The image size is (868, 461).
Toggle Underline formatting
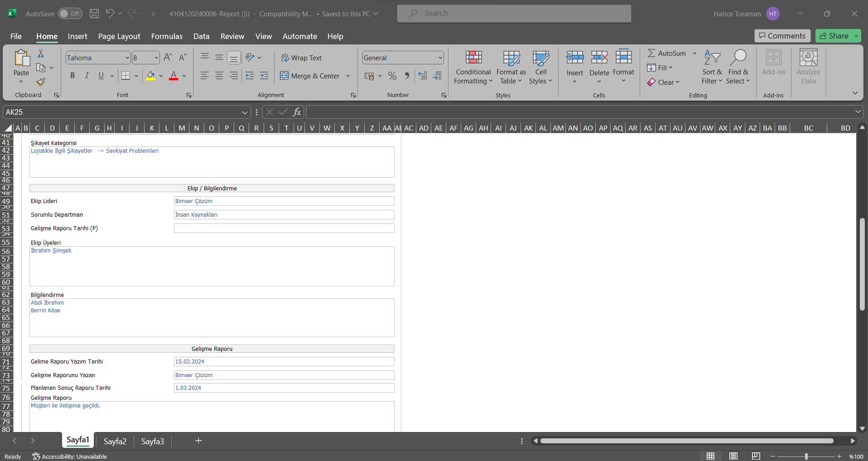tap(101, 76)
